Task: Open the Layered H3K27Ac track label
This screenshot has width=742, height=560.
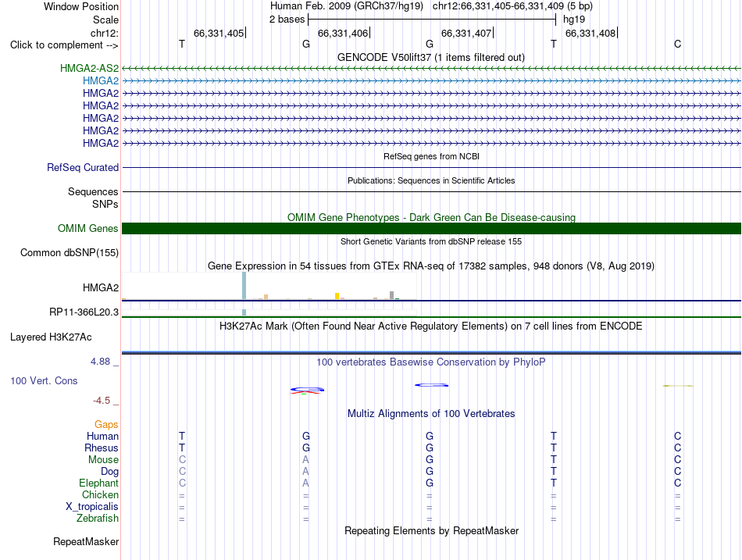Action: (51, 337)
